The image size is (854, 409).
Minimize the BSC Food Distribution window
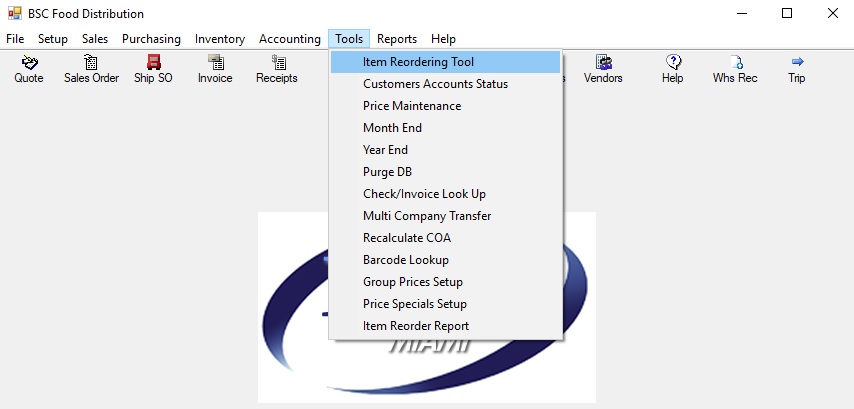click(741, 13)
